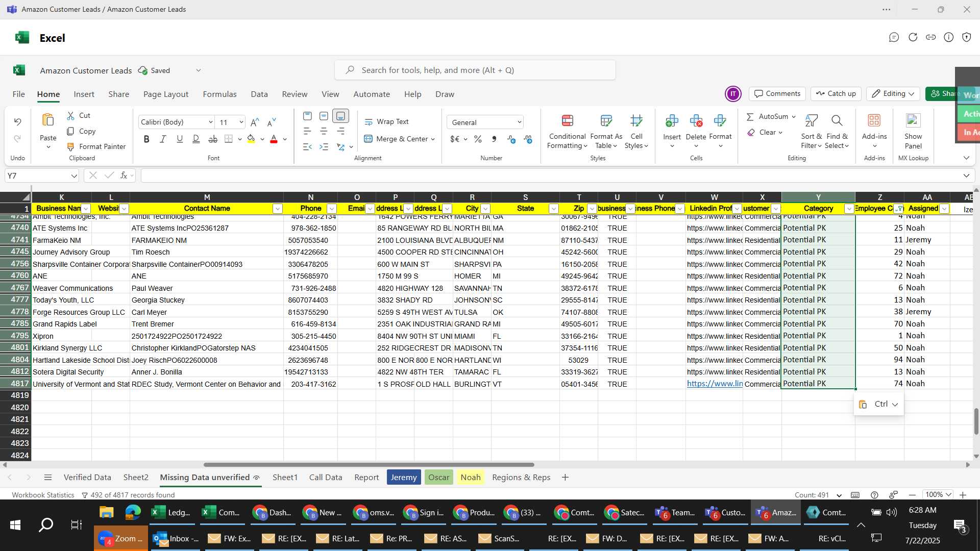Apply the yellow fill color
The width and height of the screenshot is (980, 551).
[x=251, y=139]
